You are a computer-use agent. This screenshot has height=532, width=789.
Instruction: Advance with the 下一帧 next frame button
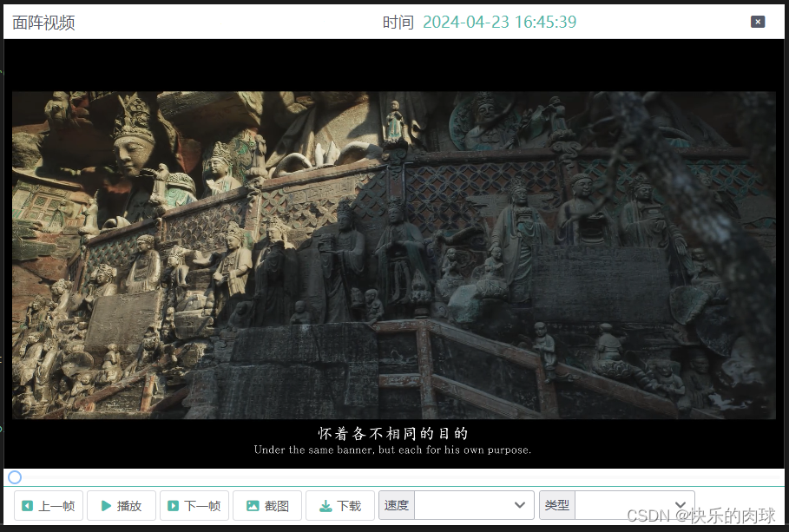[194, 505]
